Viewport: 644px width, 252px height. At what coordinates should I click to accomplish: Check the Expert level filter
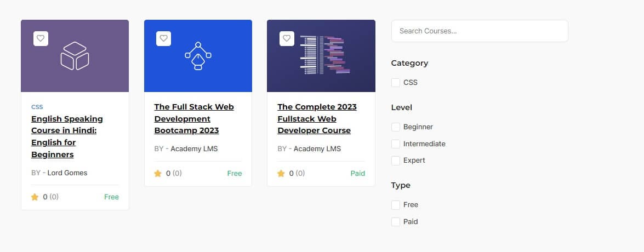tap(396, 161)
